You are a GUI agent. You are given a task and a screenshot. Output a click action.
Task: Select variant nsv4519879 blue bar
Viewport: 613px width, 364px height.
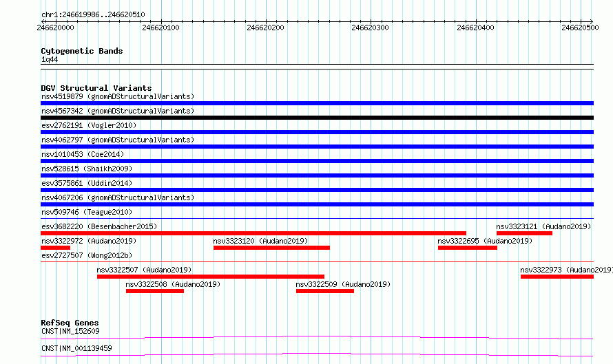(x=317, y=103)
